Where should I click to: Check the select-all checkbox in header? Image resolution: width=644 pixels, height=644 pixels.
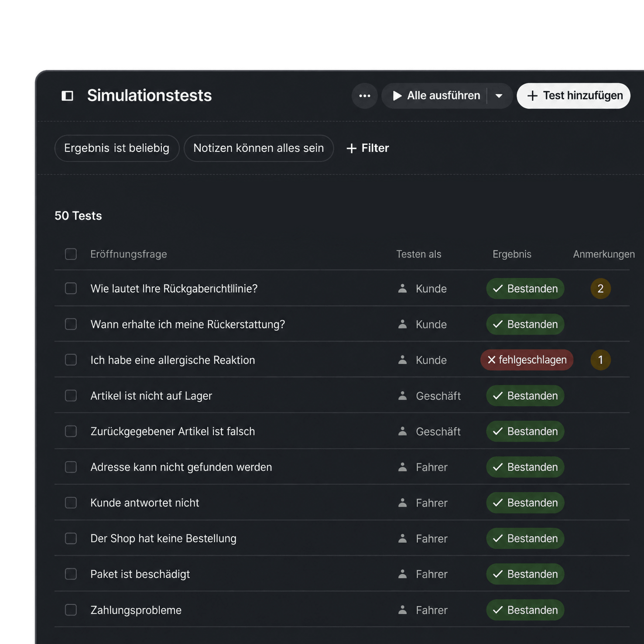pyautogui.click(x=71, y=254)
